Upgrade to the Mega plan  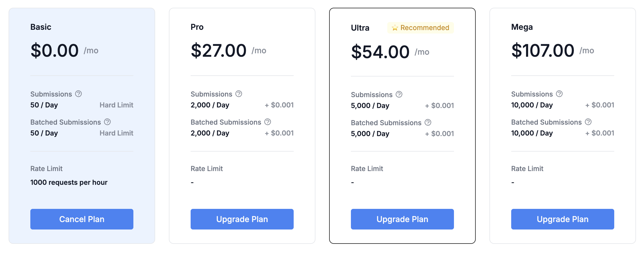[563, 219]
